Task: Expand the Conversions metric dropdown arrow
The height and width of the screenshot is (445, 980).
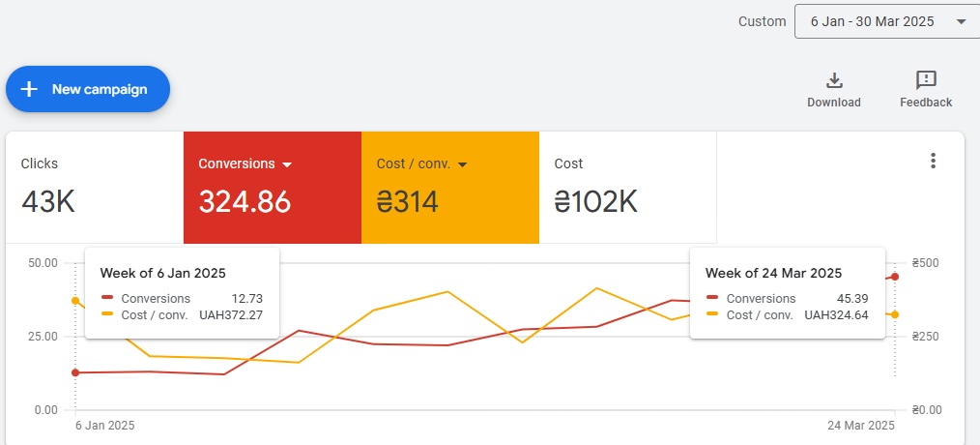Action: [287, 164]
